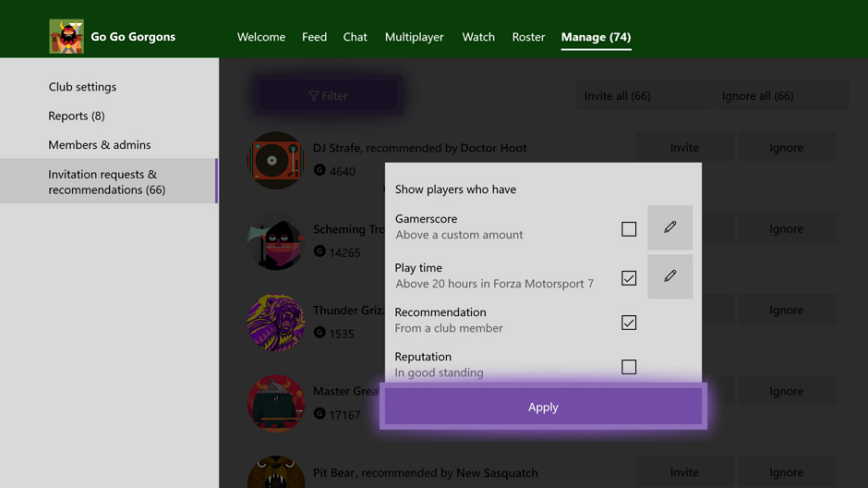Edit Play time filter with pencil icon
Image resolution: width=868 pixels, height=488 pixels.
pos(669,276)
